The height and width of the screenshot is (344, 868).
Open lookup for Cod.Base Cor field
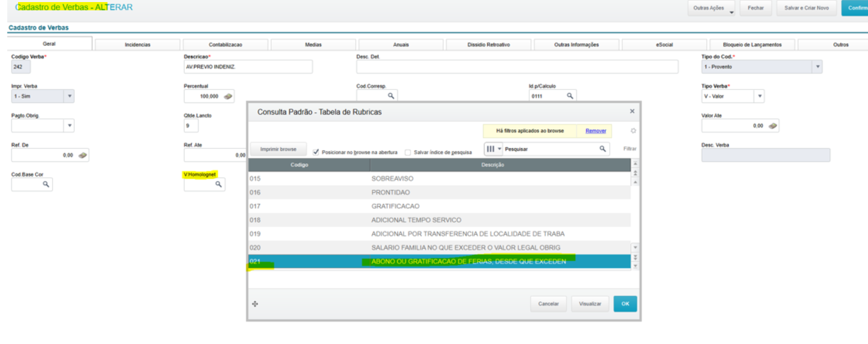[x=46, y=184]
